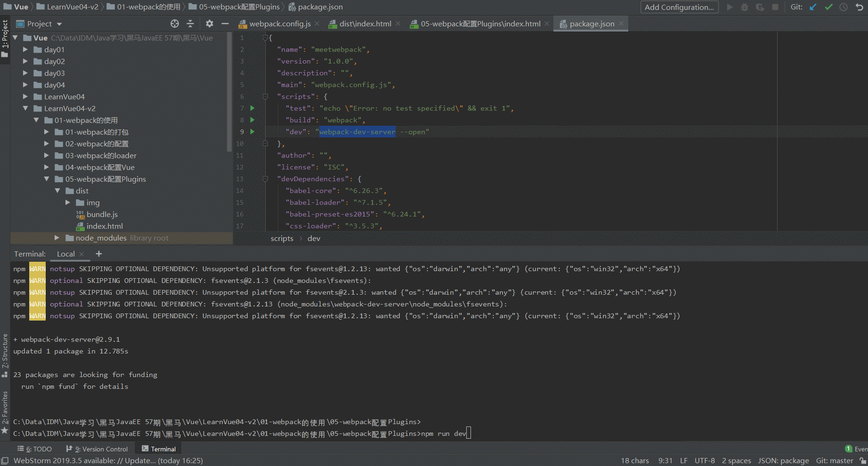Close the webpack.config.js editor tab
The width and height of the screenshot is (868, 466).
(317, 24)
